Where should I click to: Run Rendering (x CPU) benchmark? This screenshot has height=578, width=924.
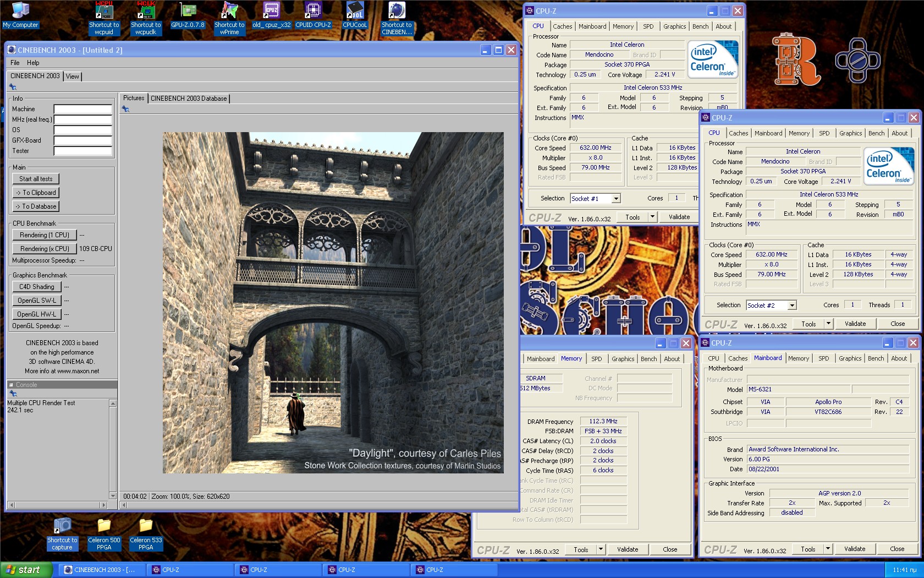coord(45,249)
